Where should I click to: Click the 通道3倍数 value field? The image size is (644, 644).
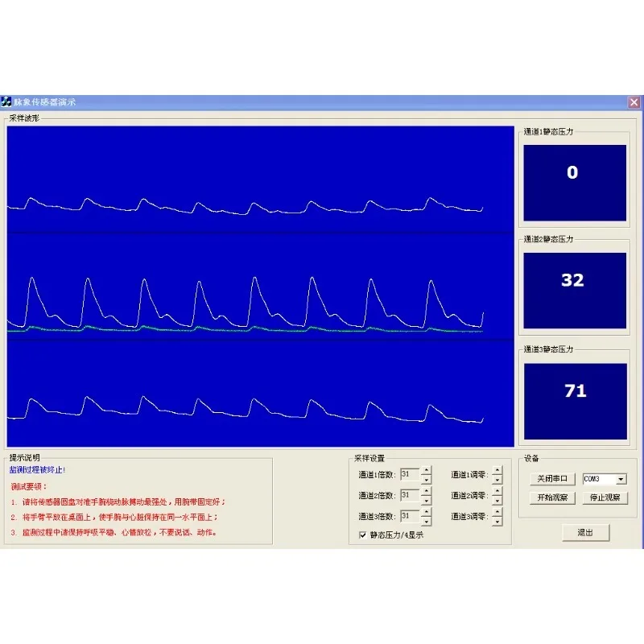pos(411,517)
